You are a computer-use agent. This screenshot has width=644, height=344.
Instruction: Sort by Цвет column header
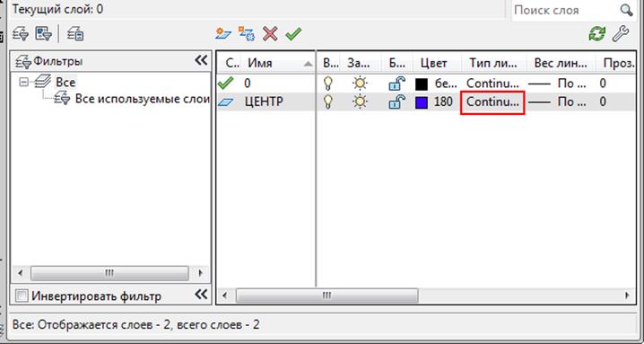tap(438, 64)
